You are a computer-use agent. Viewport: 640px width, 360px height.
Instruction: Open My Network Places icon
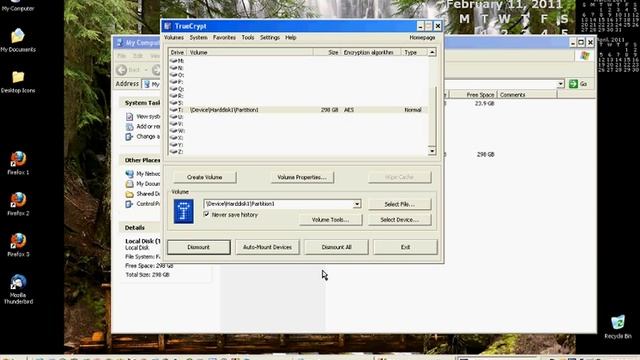[x=129, y=174]
